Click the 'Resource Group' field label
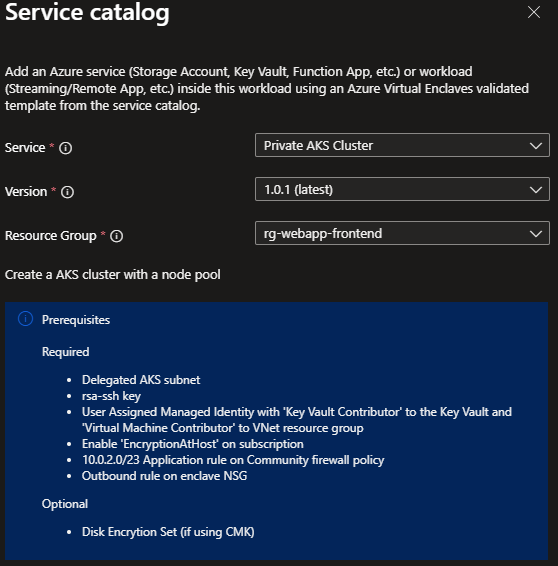The width and height of the screenshot is (558, 566). tap(51, 236)
